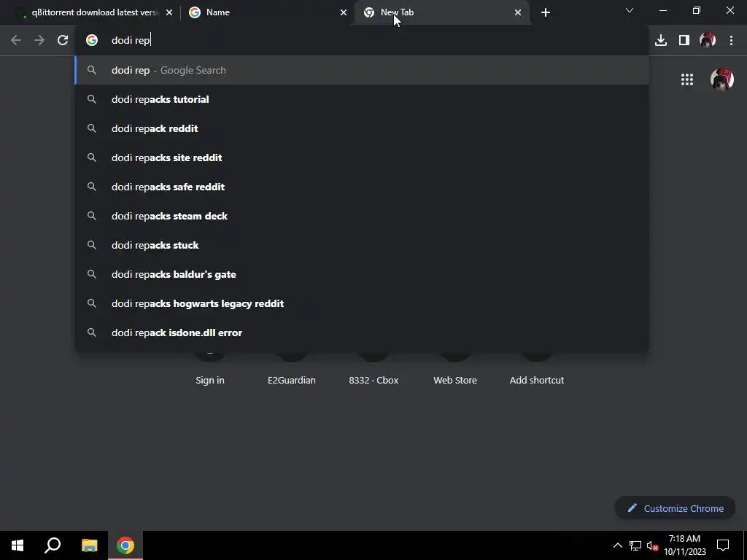Open the Downloads icon in the toolbar

[660, 40]
